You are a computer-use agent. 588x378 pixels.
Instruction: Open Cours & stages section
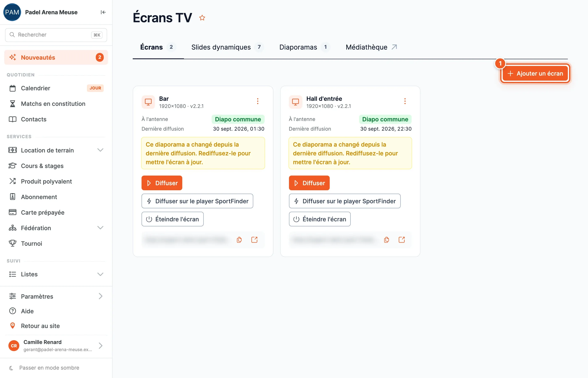(56, 166)
